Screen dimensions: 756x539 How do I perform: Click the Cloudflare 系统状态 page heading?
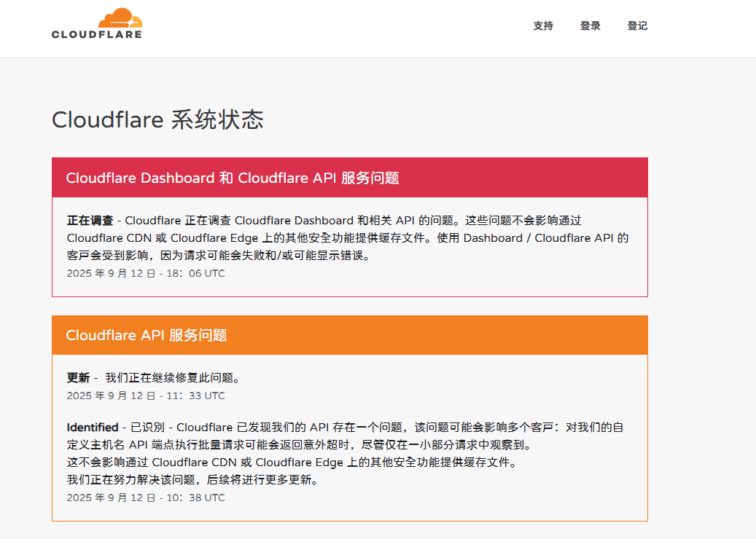click(157, 120)
